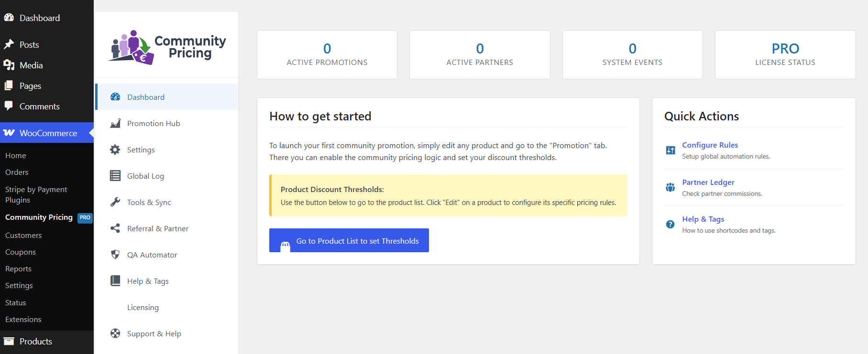
Task: Click the Support & Help lifebuoy icon
Action: (115, 333)
